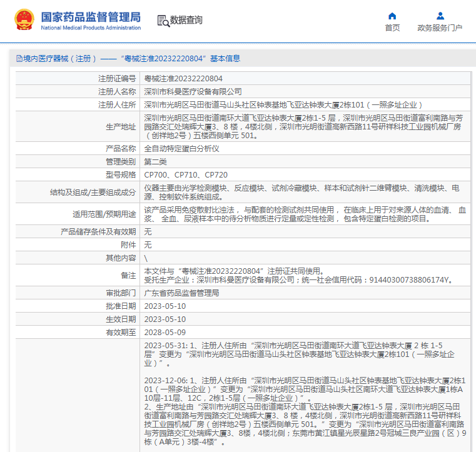The height and width of the screenshot is (452, 476).
Task: Click National Medical Products Administration text
Action: click(91, 28)
